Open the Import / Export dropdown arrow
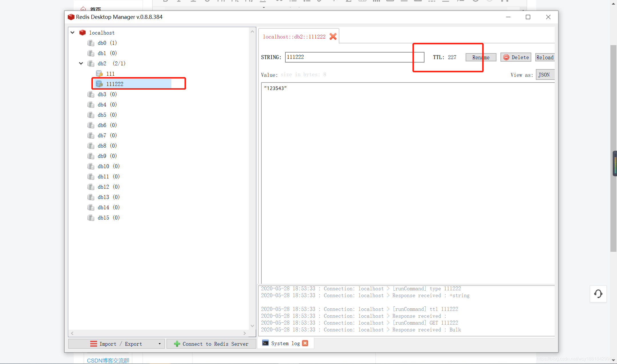This screenshot has width=617, height=364. [159, 344]
